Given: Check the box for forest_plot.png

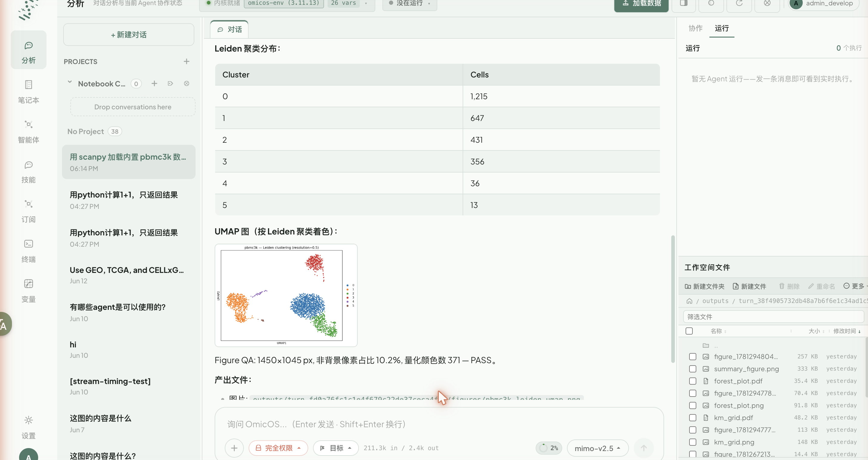Looking at the screenshot, I should pyautogui.click(x=692, y=405).
